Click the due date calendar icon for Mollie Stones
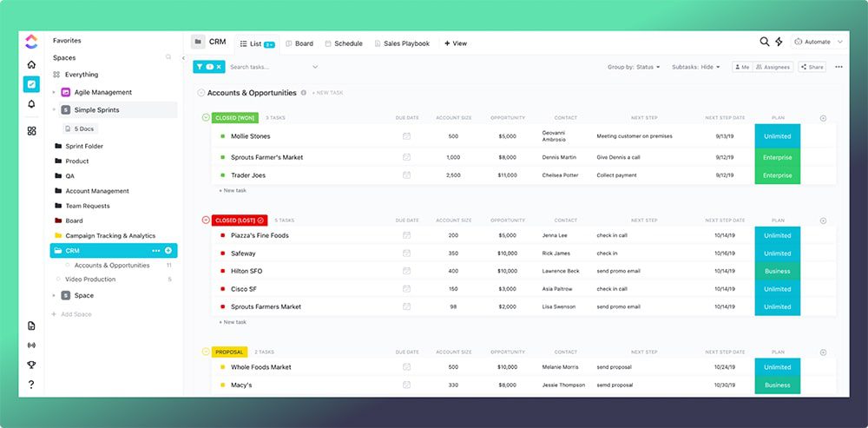 pos(406,136)
